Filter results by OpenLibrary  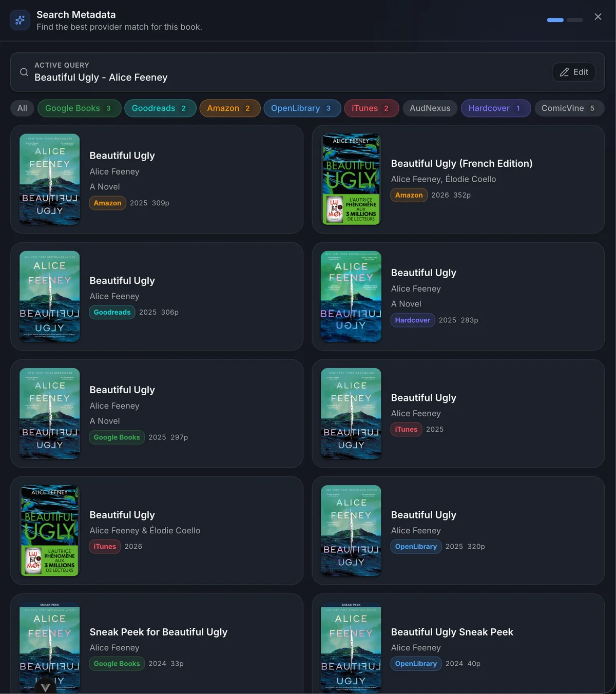tap(302, 108)
